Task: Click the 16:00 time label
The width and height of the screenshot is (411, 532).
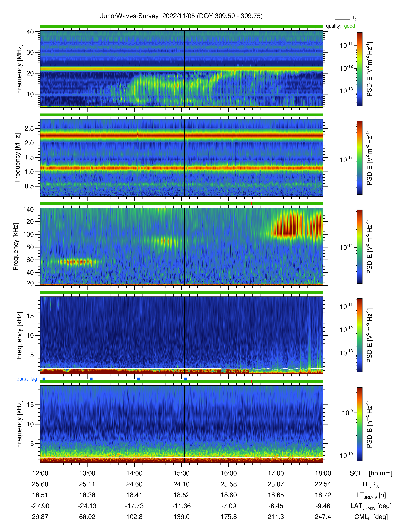Action: pos(229,473)
